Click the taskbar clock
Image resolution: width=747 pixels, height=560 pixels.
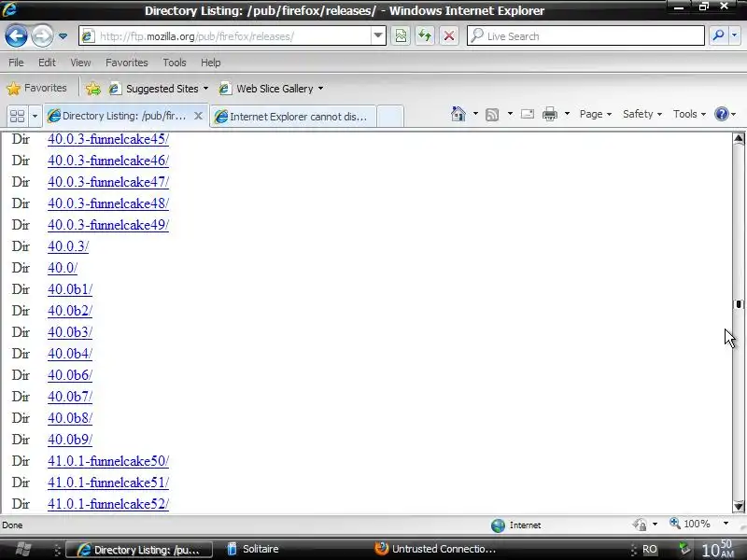(718, 549)
